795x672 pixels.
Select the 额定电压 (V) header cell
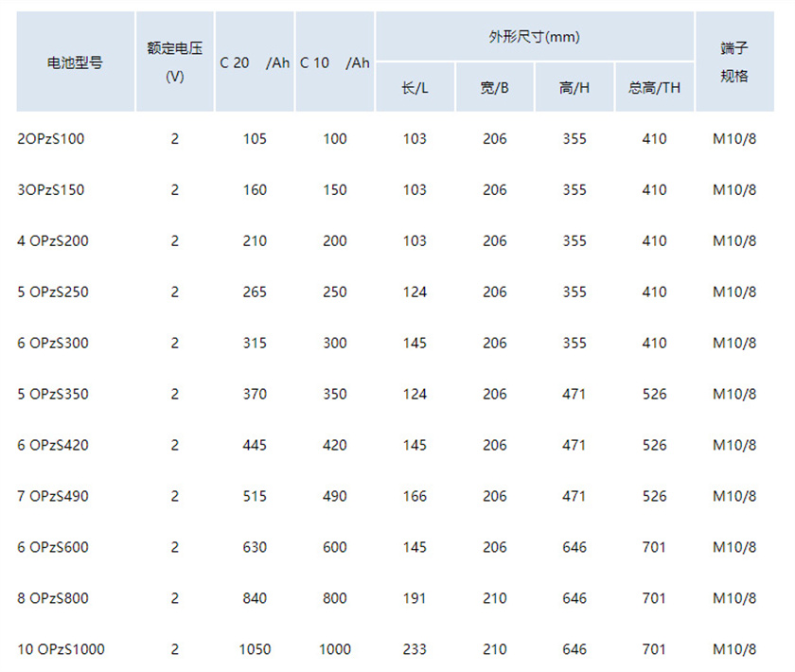(x=174, y=60)
